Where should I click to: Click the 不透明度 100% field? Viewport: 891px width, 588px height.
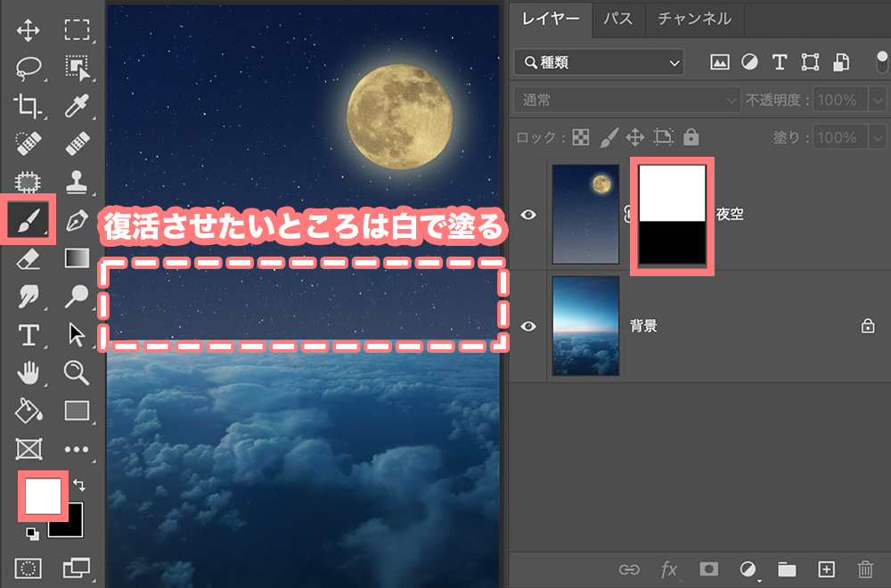pyautogui.click(x=840, y=101)
